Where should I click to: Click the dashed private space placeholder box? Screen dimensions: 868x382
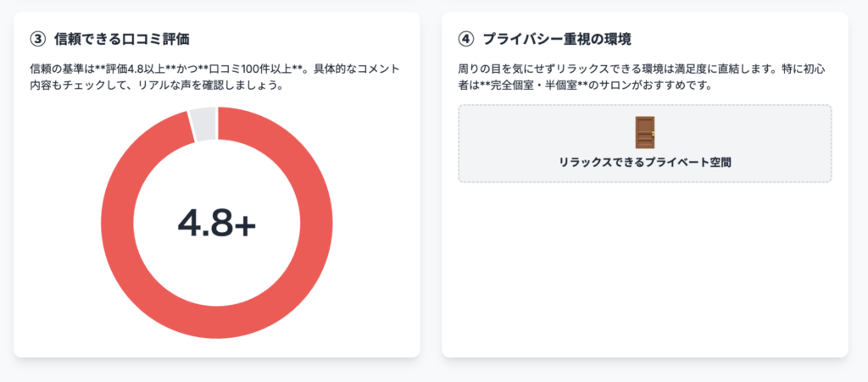pyautogui.click(x=644, y=144)
